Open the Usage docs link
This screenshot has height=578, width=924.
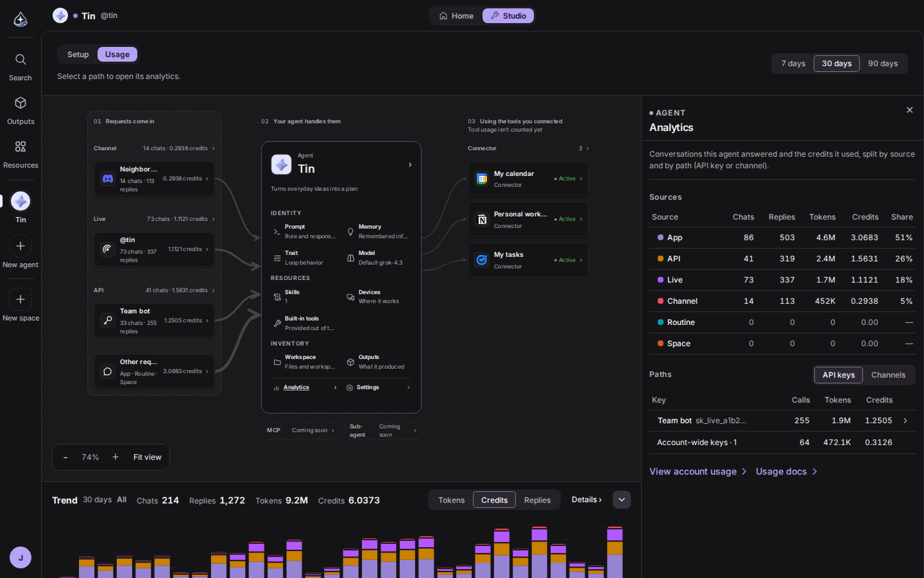[787, 471]
